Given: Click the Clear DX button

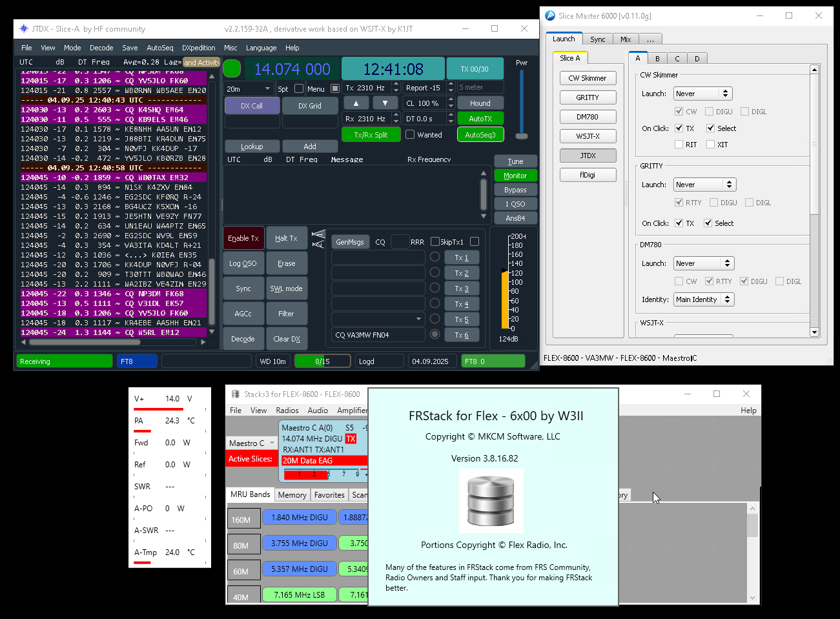Looking at the screenshot, I should [x=286, y=339].
